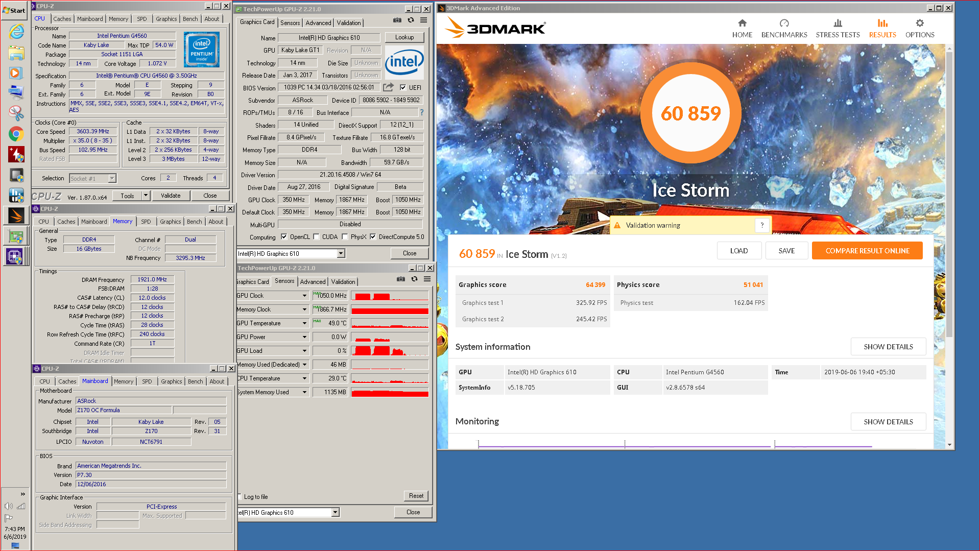Image resolution: width=980 pixels, height=551 pixels.
Task: Click the SAVE button in 3DMark
Action: [x=786, y=251]
